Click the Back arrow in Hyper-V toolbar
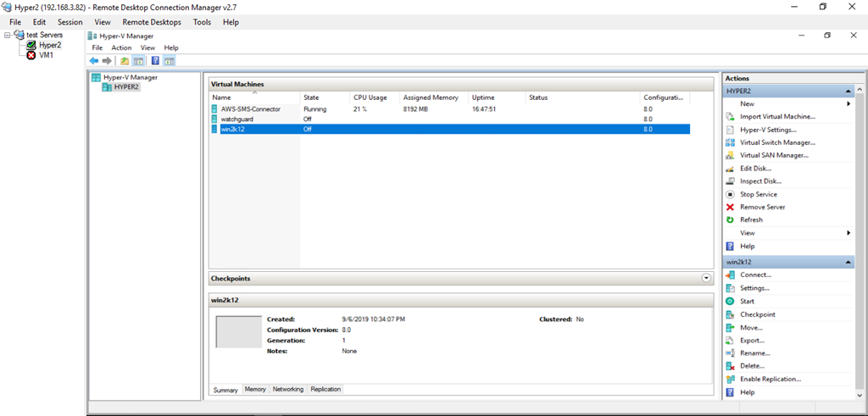 93,61
